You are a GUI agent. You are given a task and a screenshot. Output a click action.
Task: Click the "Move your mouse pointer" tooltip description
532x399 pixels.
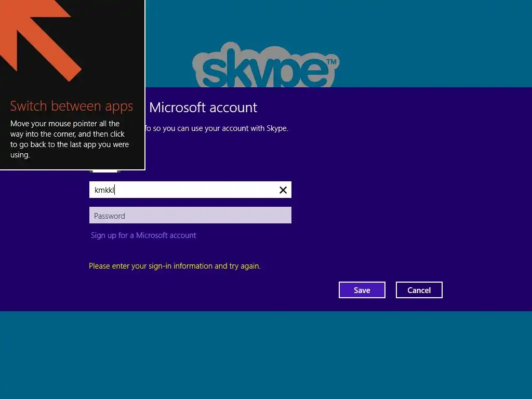pyautogui.click(x=70, y=139)
